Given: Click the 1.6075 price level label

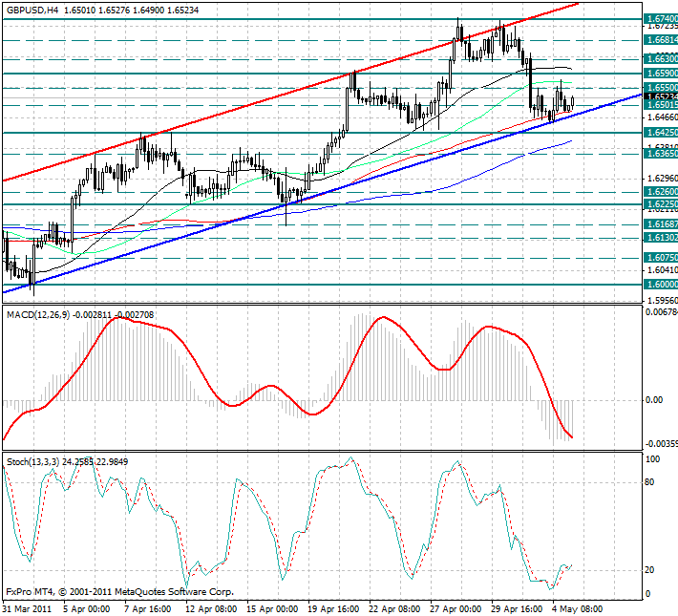Looking at the screenshot, I should [661, 258].
